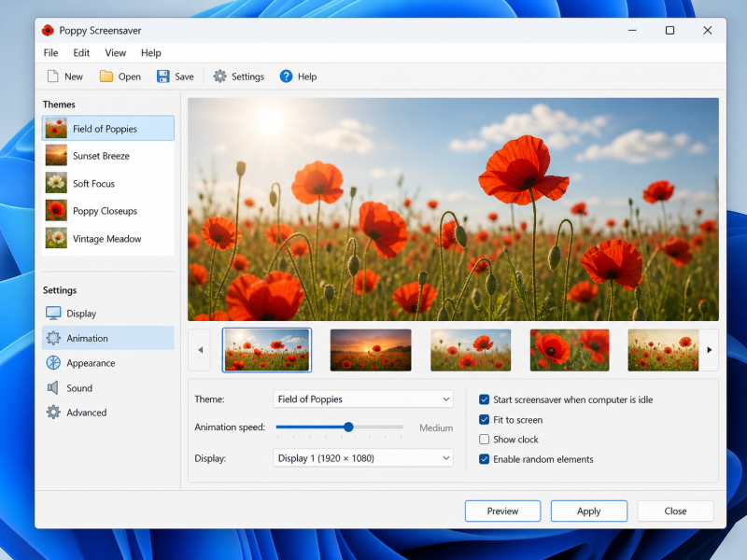Click the Close button at bottom
This screenshot has height=560, width=747.
pos(675,511)
